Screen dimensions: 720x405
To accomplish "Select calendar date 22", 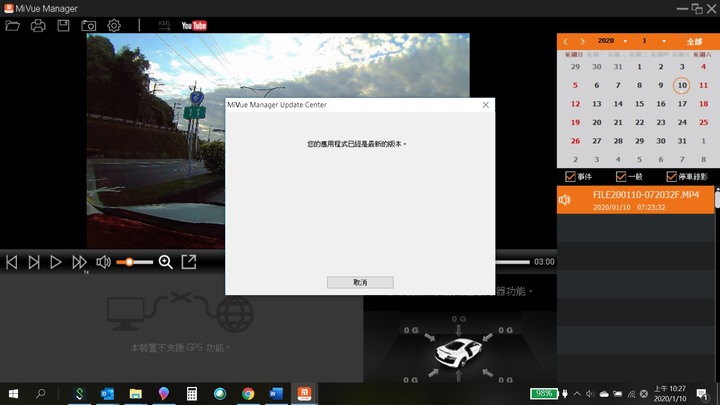I will pos(639,123).
